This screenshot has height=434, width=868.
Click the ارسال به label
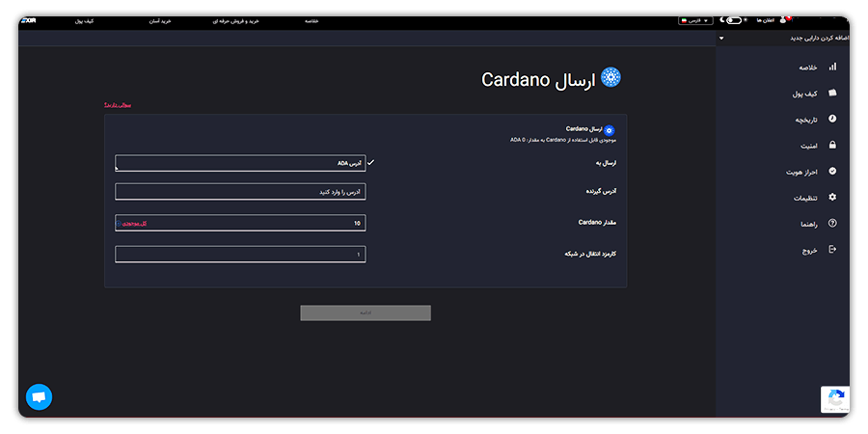(607, 163)
